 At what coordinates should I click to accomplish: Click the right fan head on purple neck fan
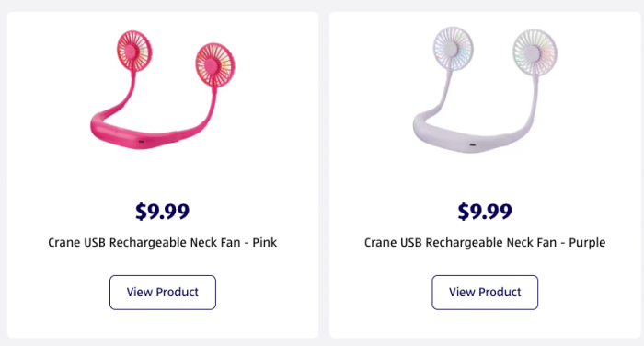pyautogui.click(x=535, y=52)
